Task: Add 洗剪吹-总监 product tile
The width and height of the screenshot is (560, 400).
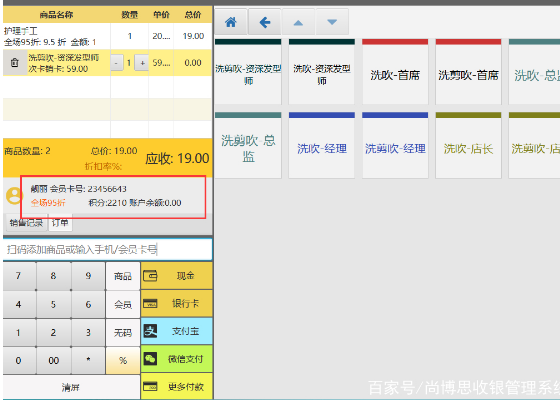Action: click(x=248, y=145)
